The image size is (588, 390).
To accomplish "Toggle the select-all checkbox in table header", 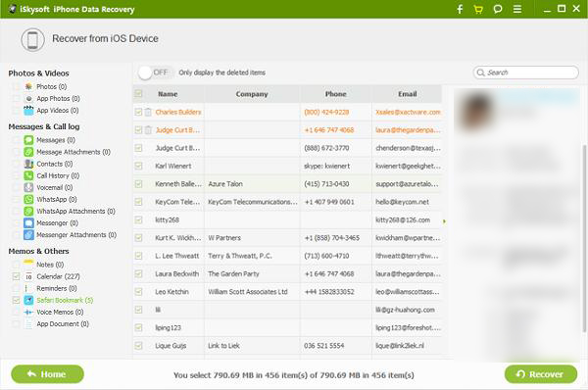I will [138, 93].
